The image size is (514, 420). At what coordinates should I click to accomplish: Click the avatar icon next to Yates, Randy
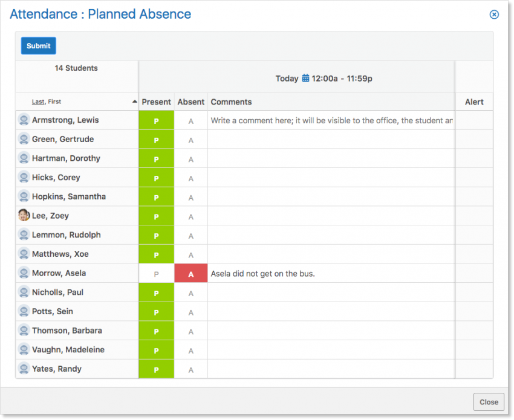tap(24, 369)
